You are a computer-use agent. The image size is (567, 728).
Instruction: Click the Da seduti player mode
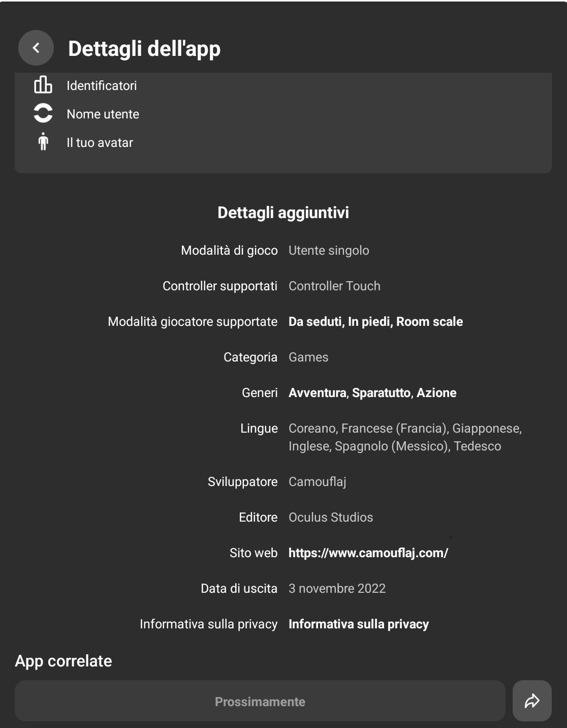[316, 321]
